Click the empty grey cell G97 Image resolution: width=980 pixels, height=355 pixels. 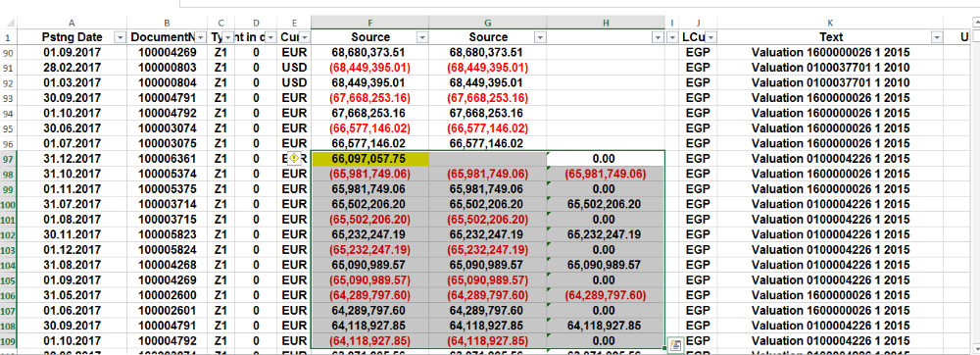(x=487, y=158)
